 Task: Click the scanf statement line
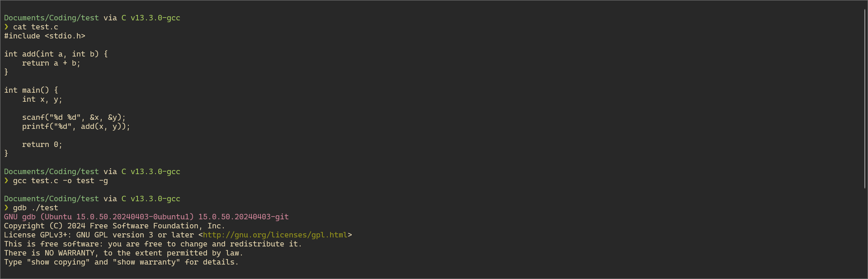[74, 118]
